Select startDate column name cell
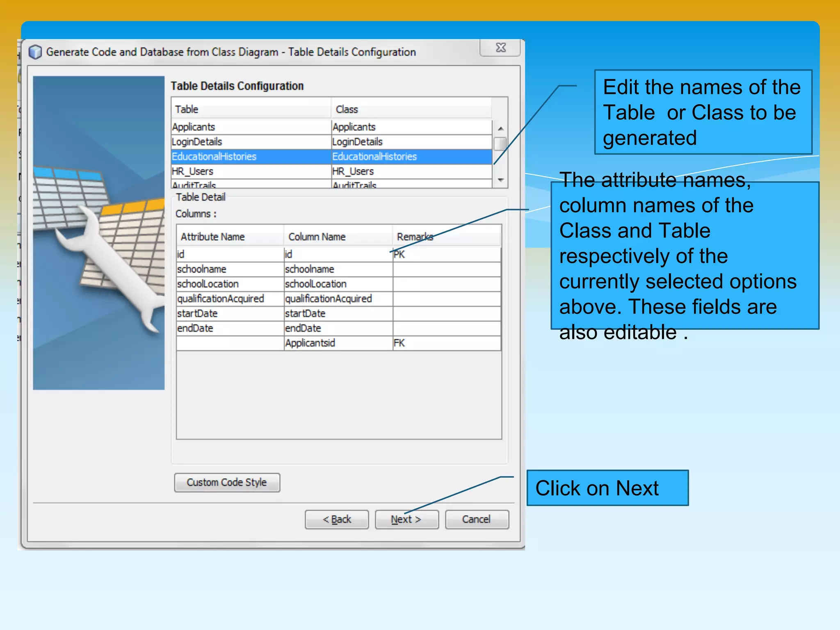 click(338, 313)
